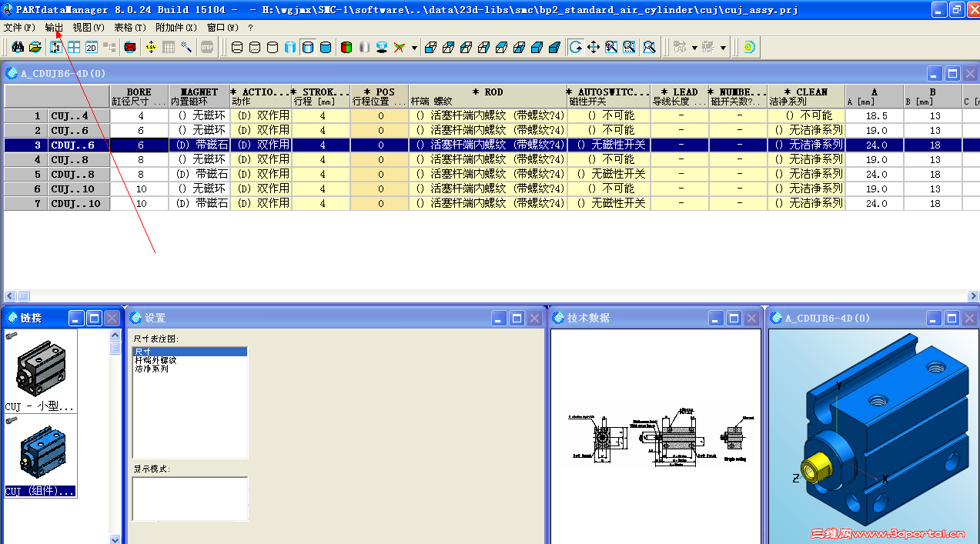Select the zoom window tool
This screenshot has height=544, width=980.
628,47
